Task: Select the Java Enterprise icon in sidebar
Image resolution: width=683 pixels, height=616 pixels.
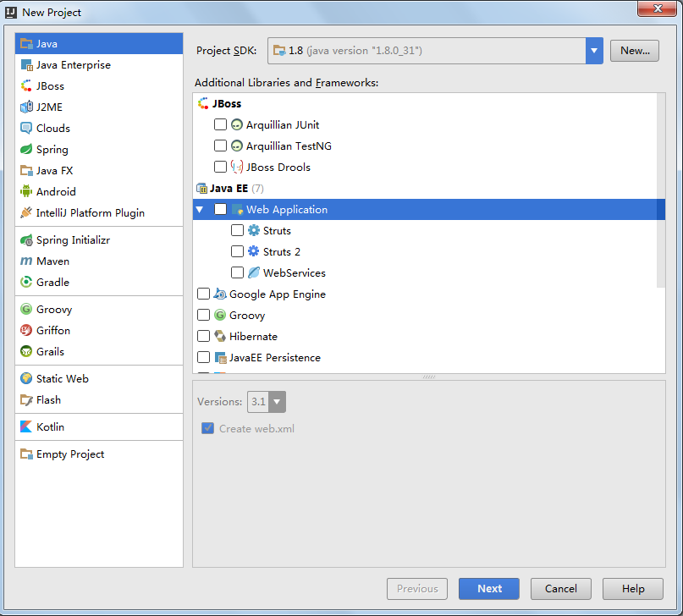Action: pos(26,65)
